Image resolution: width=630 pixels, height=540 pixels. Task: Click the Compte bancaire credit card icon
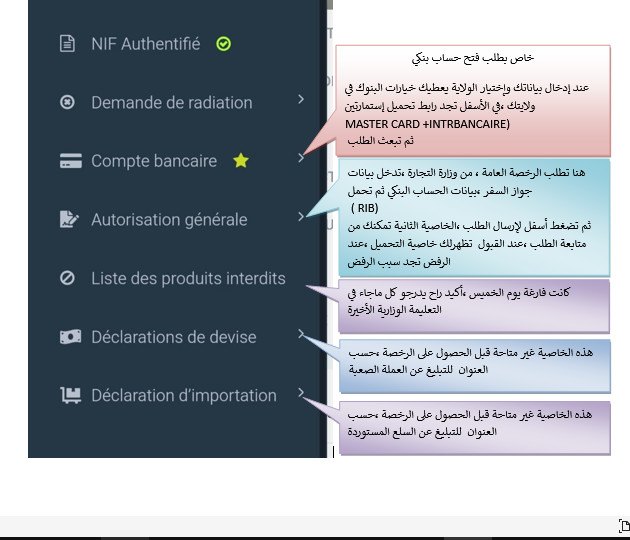click(71, 161)
